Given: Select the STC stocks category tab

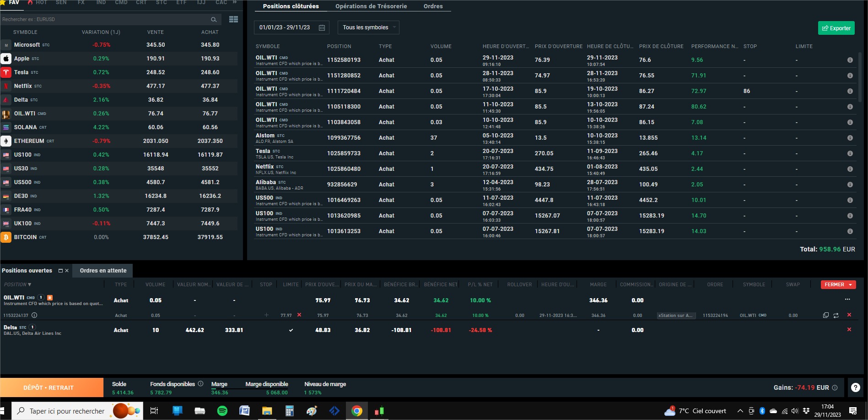Looking at the screenshot, I should (162, 2).
